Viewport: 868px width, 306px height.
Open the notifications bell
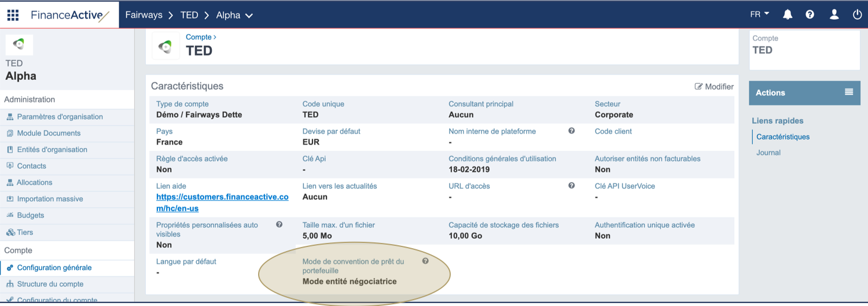click(x=788, y=14)
